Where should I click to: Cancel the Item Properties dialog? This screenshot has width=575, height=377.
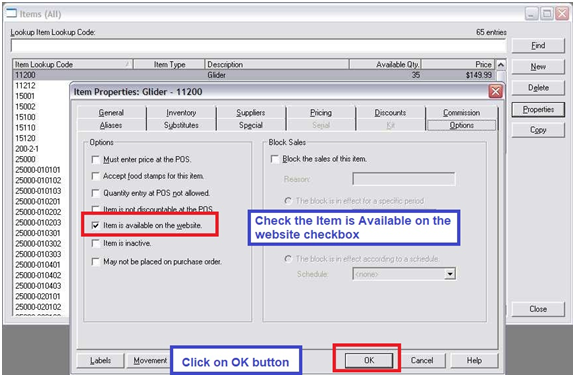pos(422,360)
